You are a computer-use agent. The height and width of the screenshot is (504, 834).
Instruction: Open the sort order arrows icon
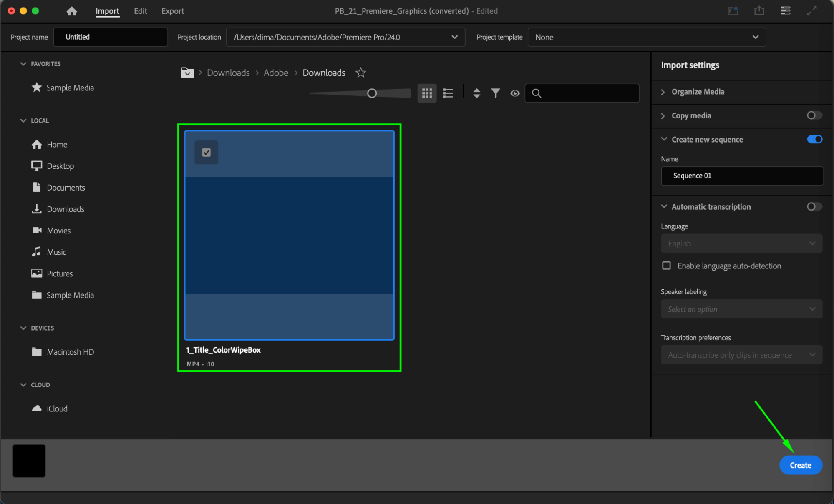point(476,93)
